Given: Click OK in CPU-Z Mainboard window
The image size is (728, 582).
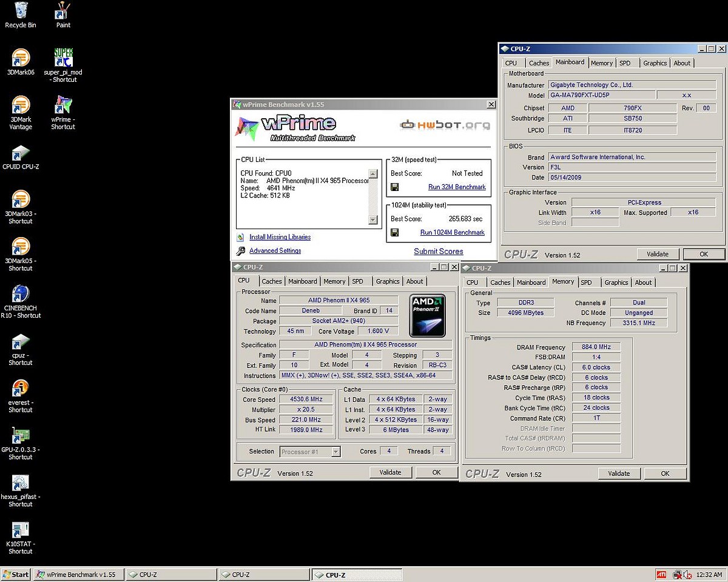Looking at the screenshot, I should 704,254.
